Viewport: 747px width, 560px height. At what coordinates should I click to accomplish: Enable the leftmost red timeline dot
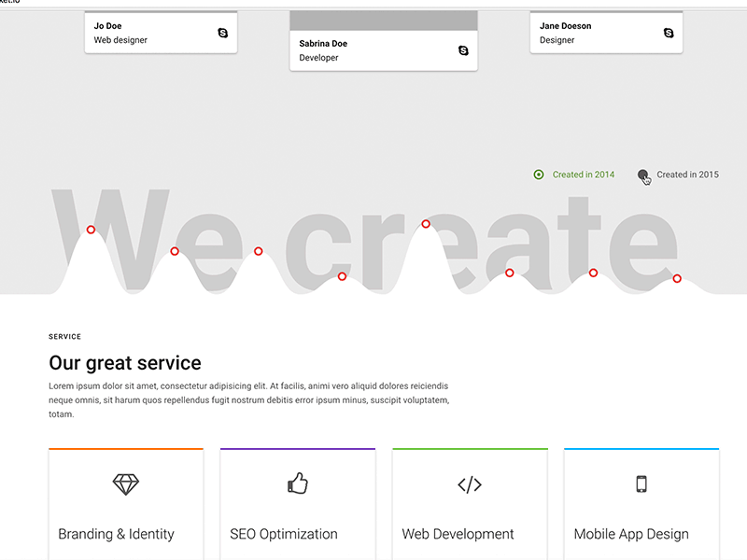pos(91,229)
